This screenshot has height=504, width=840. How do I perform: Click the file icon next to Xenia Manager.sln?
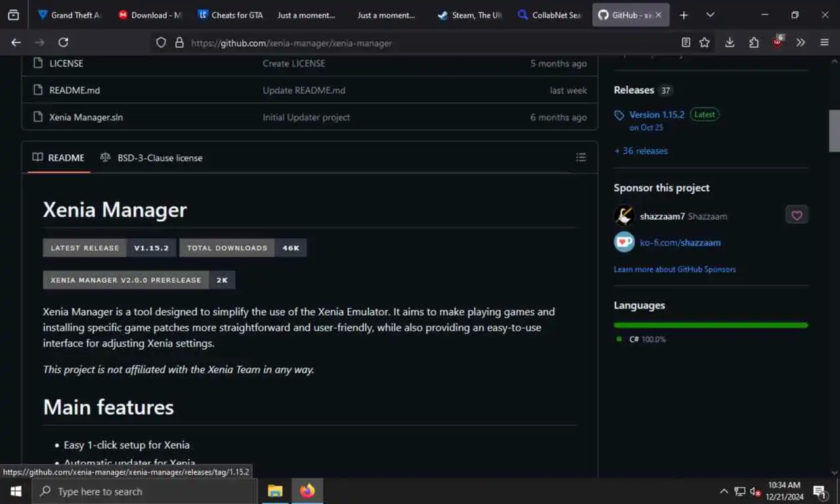(x=37, y=117)
